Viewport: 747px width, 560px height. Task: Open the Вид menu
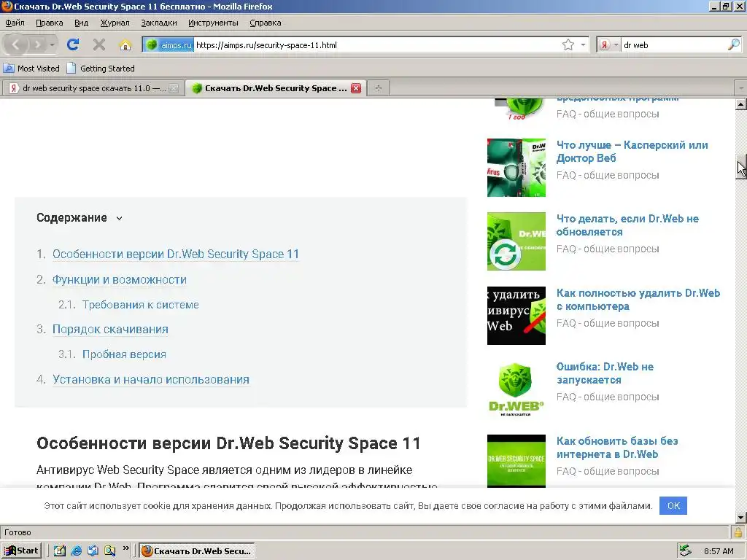coord(82,23)
